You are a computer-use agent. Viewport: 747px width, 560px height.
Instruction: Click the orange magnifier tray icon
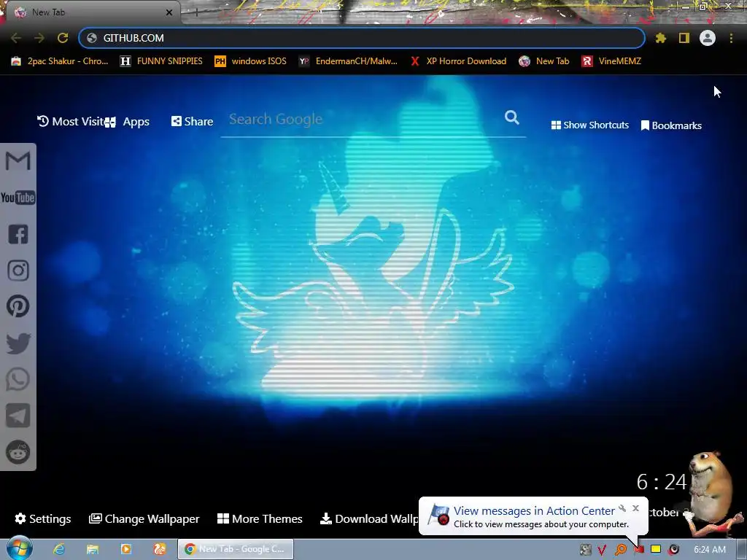620,550
